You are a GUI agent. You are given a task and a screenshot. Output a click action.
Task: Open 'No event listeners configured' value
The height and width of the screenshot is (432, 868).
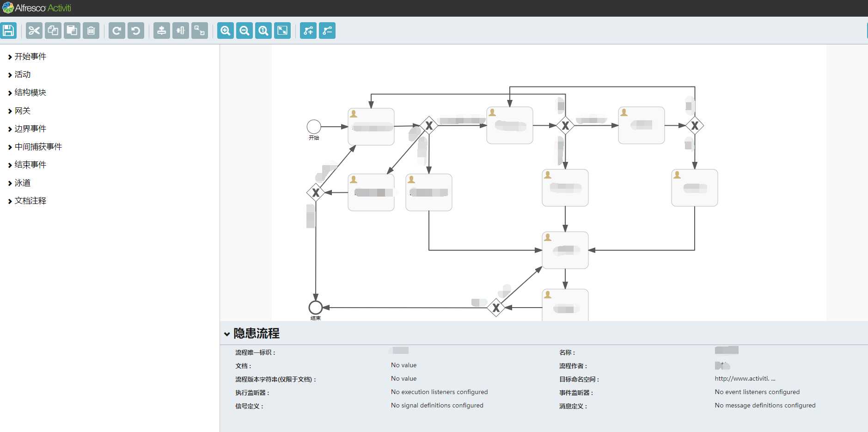click(757, 392)
